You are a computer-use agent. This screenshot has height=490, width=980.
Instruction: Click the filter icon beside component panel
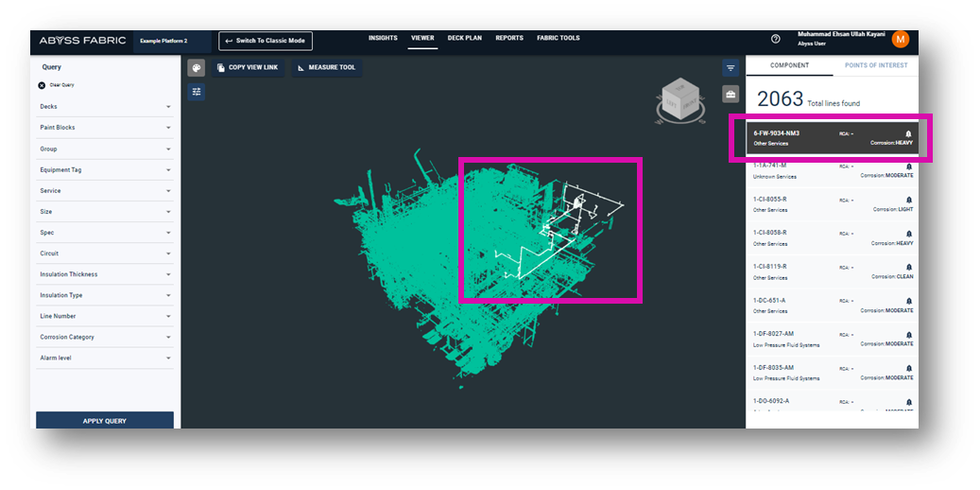(x=731, y=68)
